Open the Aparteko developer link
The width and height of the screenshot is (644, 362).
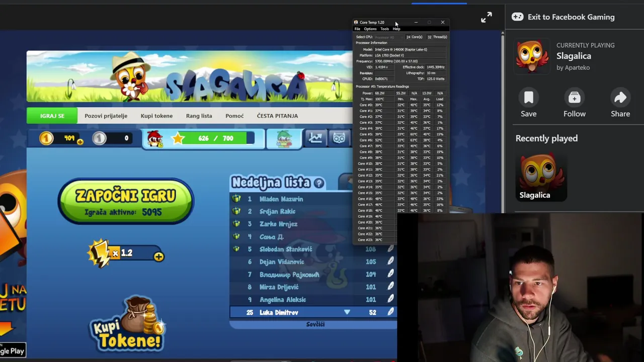click(x=578, y=67)
